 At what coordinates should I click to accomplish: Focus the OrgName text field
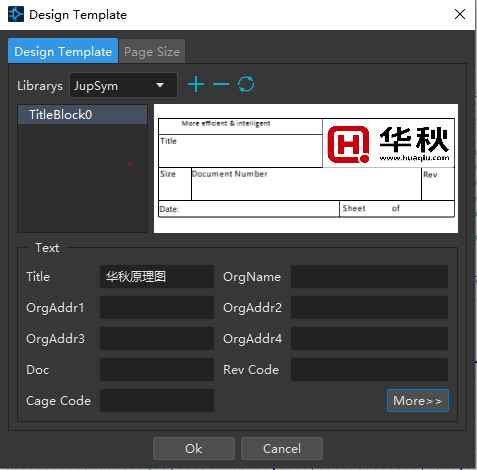[x=369, y=276]
